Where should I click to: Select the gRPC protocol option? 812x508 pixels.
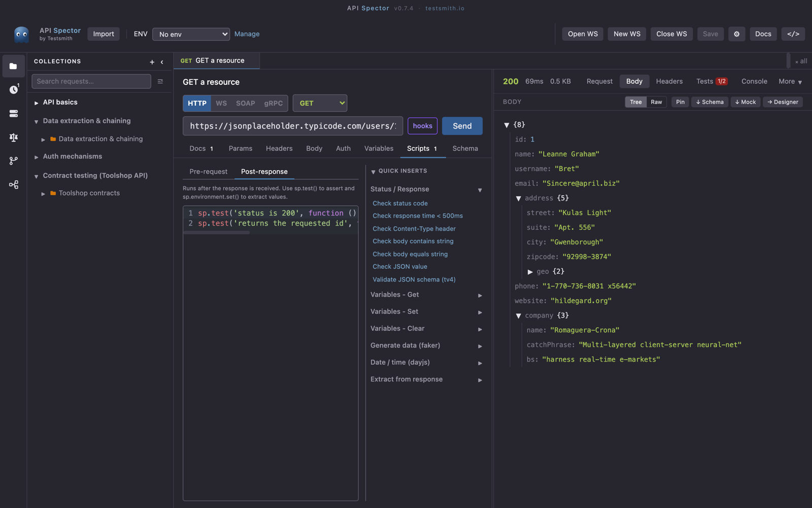(x=274, y=103)
